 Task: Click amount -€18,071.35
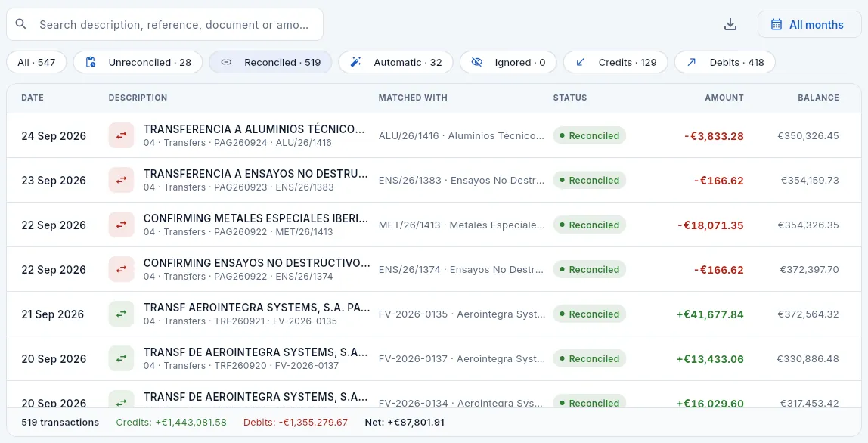tap(710, 225)
